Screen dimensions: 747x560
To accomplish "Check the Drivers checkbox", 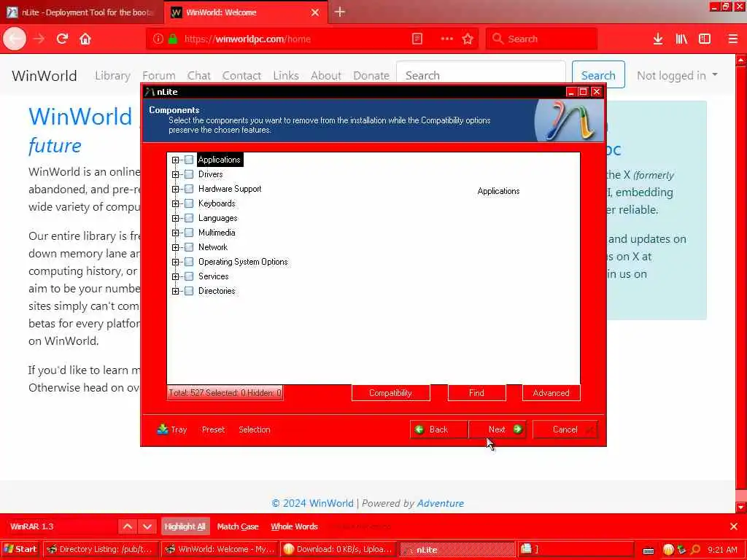I will point(189,174).
